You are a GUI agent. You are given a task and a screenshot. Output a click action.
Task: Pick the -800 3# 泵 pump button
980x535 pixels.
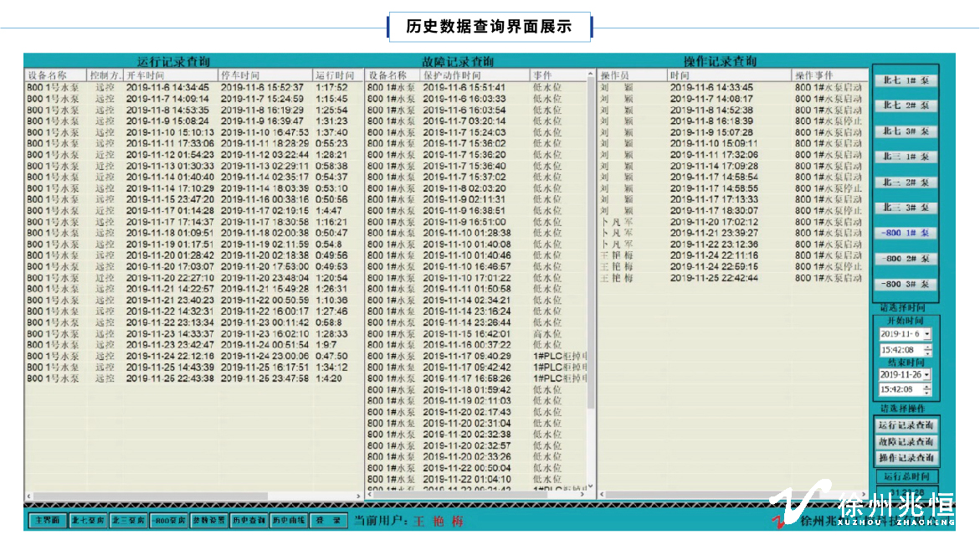[906, 285]
